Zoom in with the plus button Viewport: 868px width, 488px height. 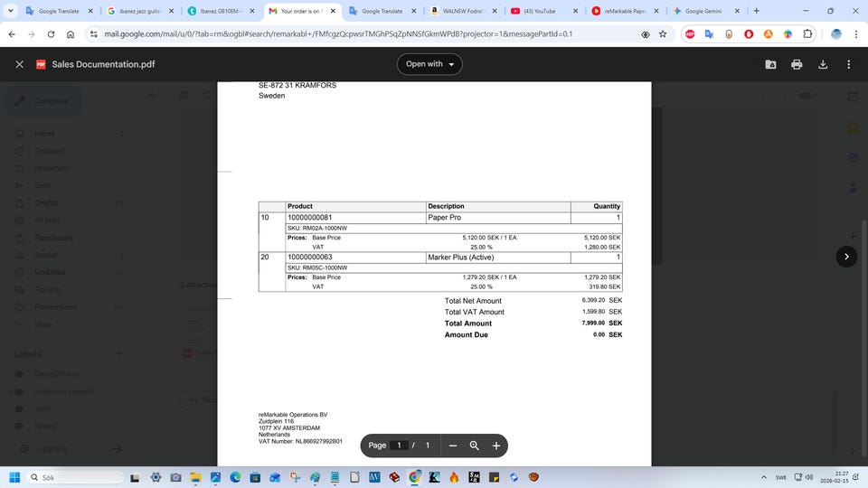pyautogui.click(x=496, y=446)
